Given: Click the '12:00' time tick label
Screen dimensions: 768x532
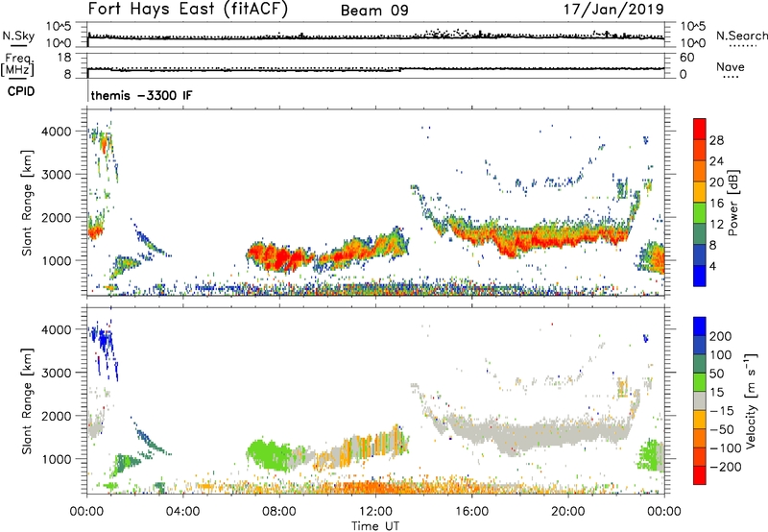Looking at the screenshot, I should pos(375,512).
